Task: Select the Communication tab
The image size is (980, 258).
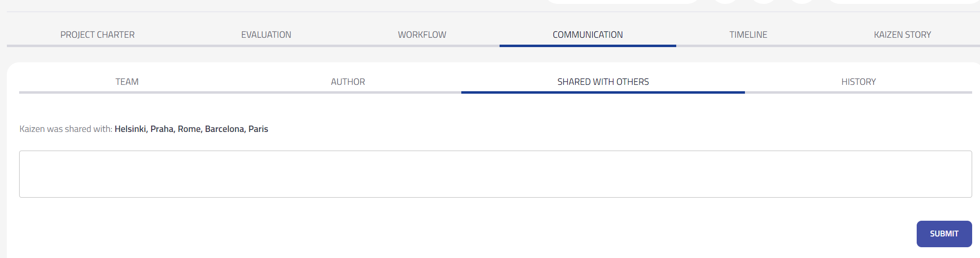Action: click(x=587, y=35)
